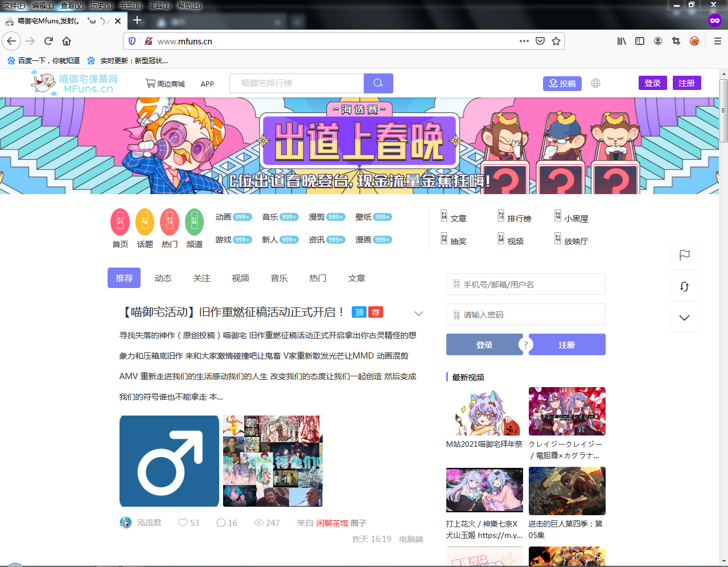Bookmark this page with star icon

click(556, 41)
